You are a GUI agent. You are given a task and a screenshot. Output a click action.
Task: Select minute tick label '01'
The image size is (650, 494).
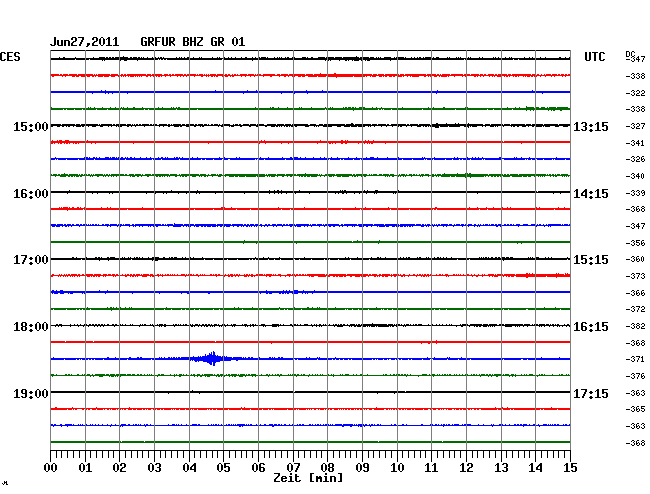[x=85, y=468]
